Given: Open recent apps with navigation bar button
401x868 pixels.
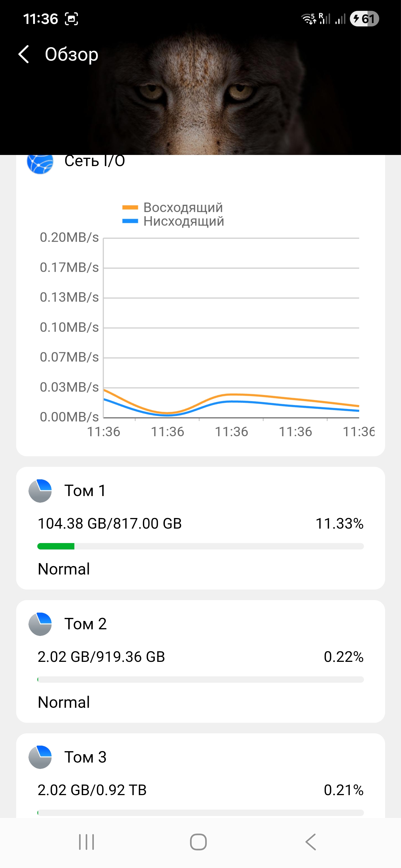Looking at the screenshot, I should coord(86,842).
